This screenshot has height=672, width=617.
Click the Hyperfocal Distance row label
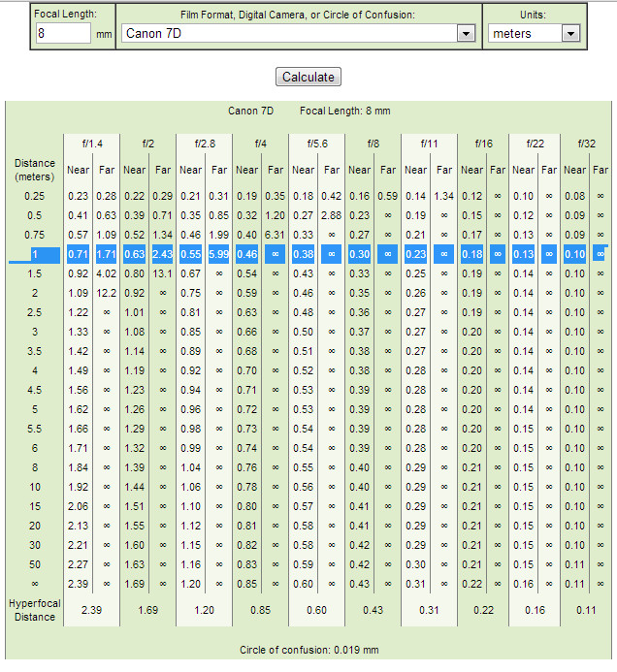(34, 609)
